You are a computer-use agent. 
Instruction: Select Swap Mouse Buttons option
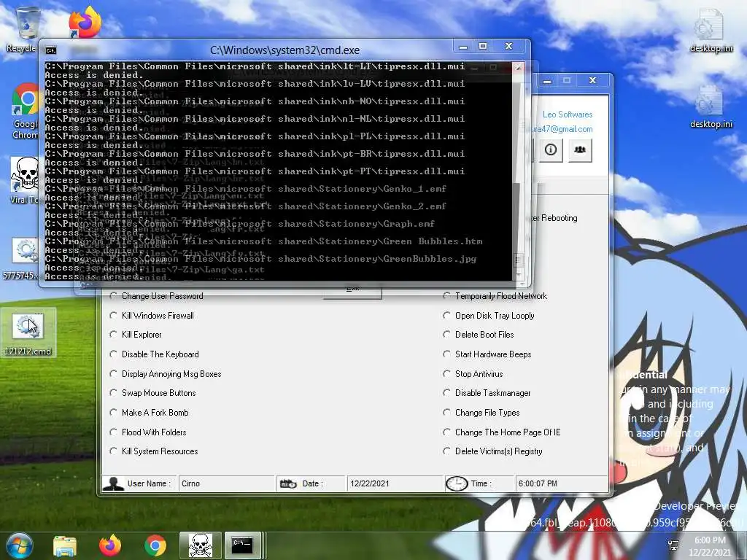(152, 393)
